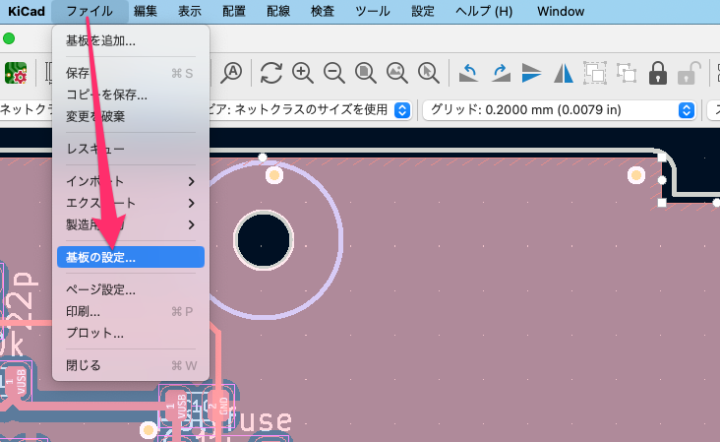The height and width of the screenshot is (442, 720).
Task: Open the 編集 menu in the menu bar
Action: (x=145, y=11)
